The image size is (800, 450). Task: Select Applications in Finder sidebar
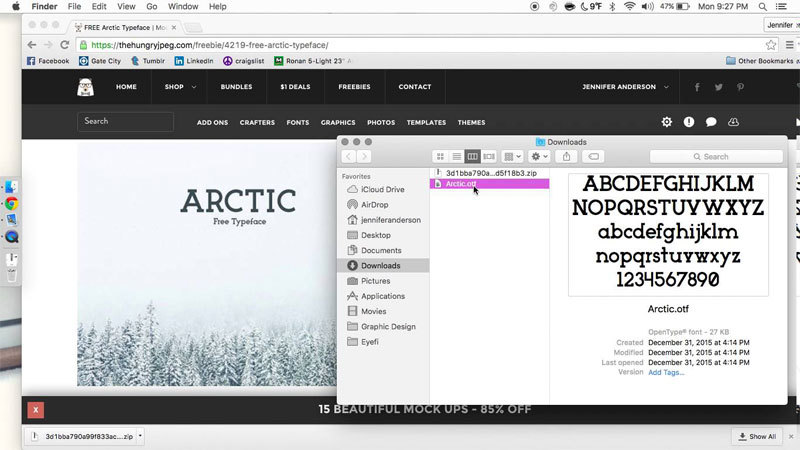coord(382,296)
